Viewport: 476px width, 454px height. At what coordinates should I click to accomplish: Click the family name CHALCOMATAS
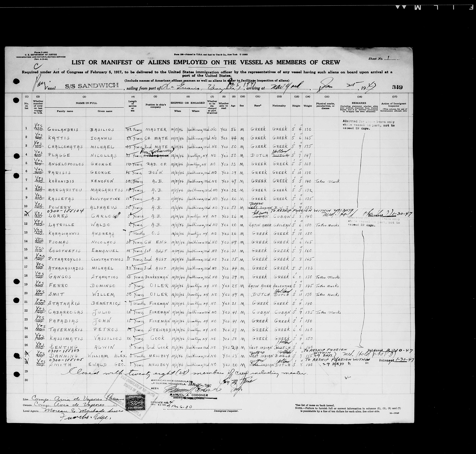click(x=65, y=147)
